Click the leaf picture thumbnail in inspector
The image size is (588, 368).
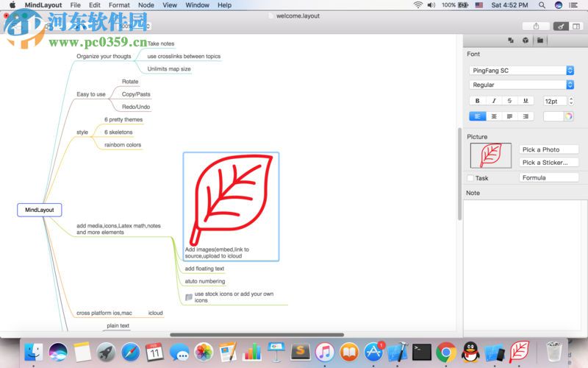pyautogui.click(x=491, y=155)
